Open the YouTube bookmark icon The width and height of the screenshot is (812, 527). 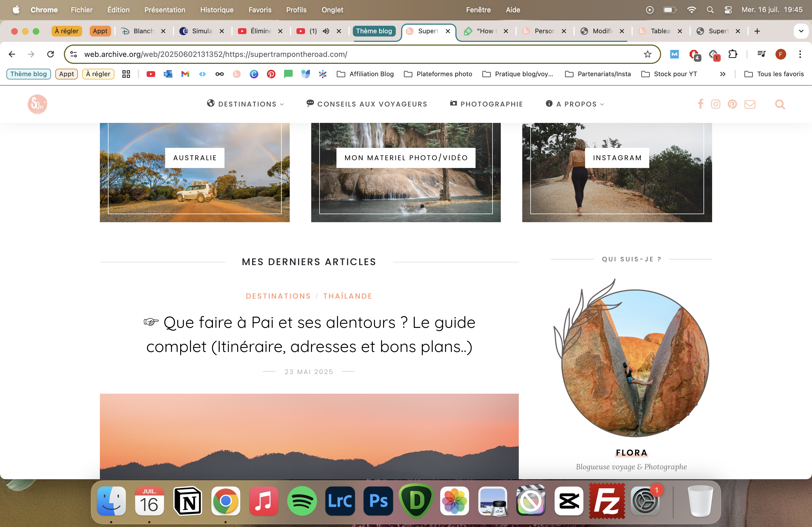151,74
